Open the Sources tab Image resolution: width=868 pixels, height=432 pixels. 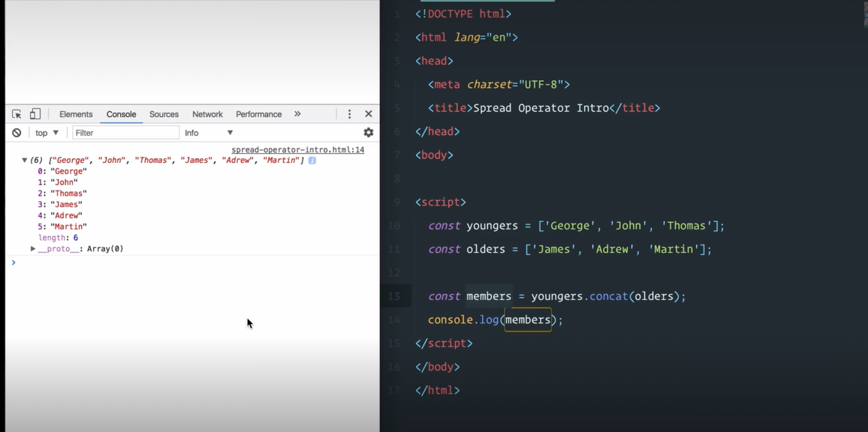(164, 114)
